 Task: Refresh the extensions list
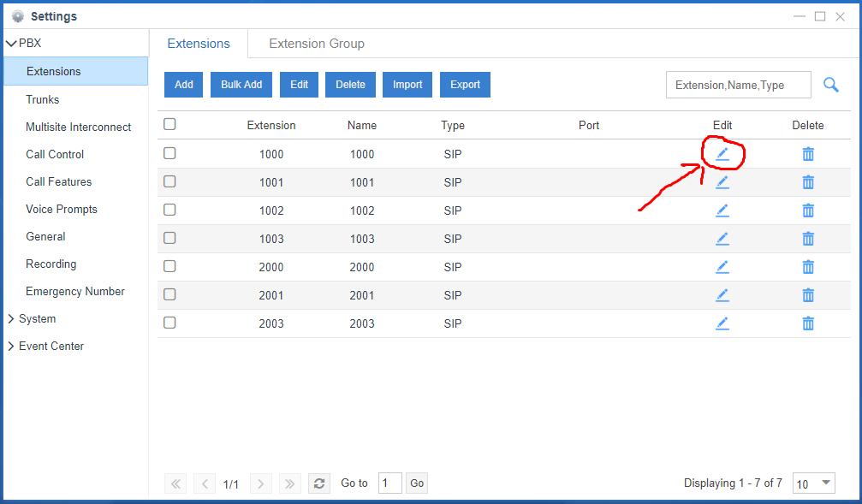pyautogui.click(x=318, y=483)
